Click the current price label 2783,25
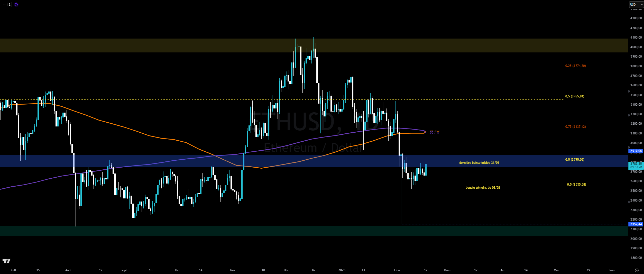Screen dimensions: 644x274 (x=636, y=163)
